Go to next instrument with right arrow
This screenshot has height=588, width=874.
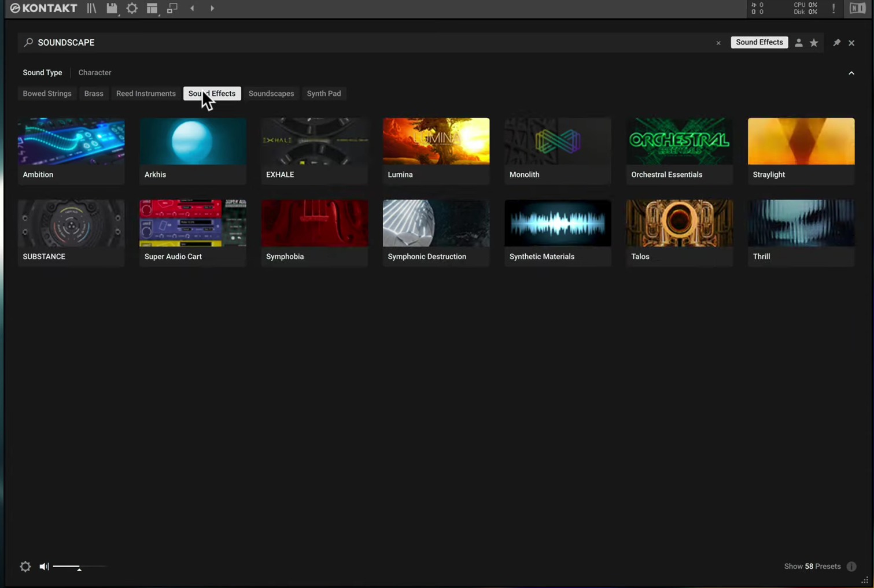point(212,8)
